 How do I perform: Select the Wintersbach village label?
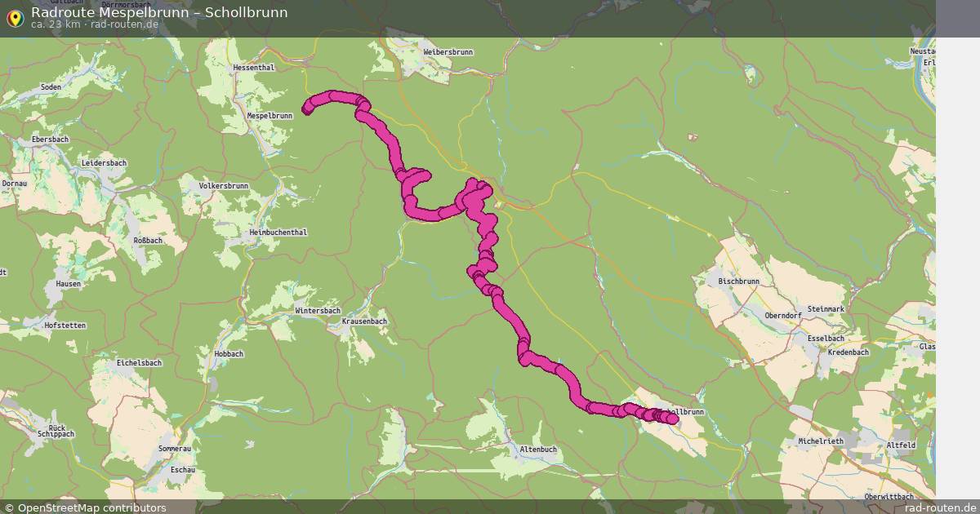pos(318,311)
